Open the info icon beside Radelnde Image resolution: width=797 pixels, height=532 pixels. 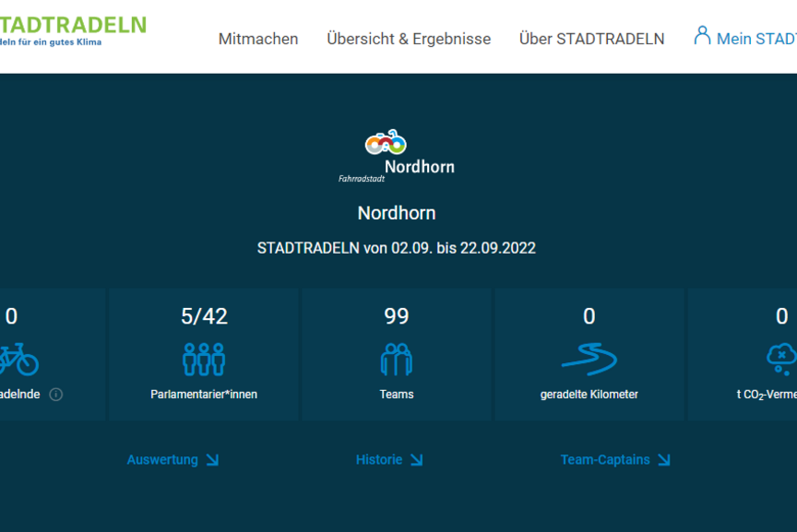56,395
